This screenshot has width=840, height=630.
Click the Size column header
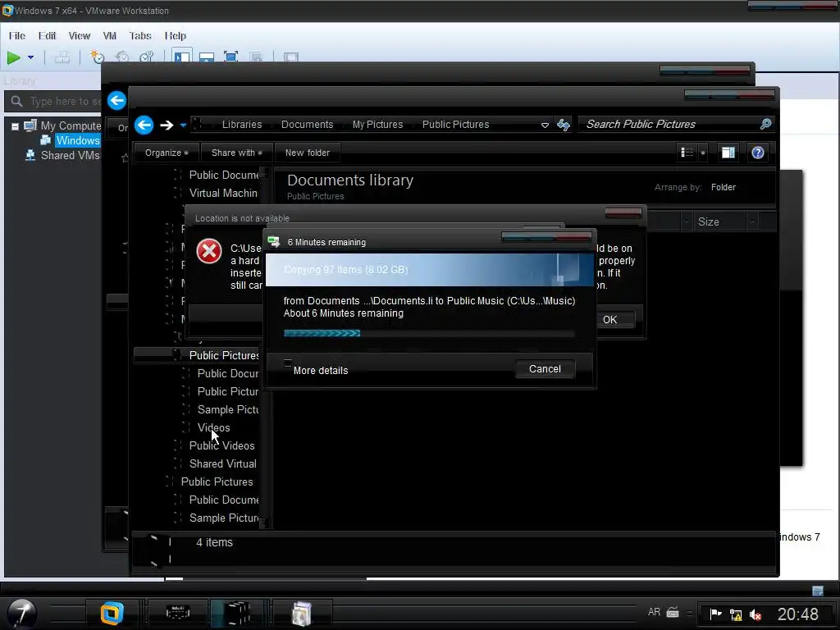pyautogui.click(x=719, y=221)
